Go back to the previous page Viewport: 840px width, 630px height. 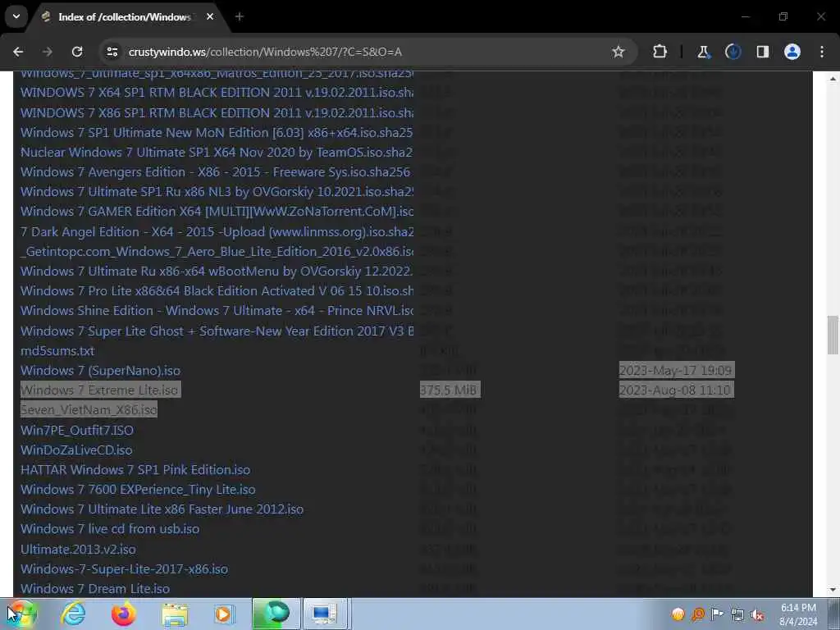click(x=18, y=52)
